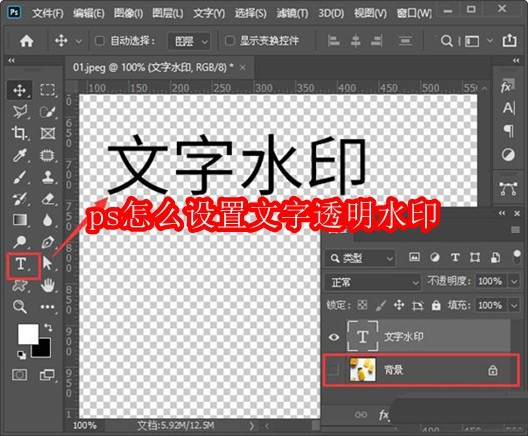Click the foreground color swatch
Viewport: 528px width, 436px height.
(x=27, y=333)
